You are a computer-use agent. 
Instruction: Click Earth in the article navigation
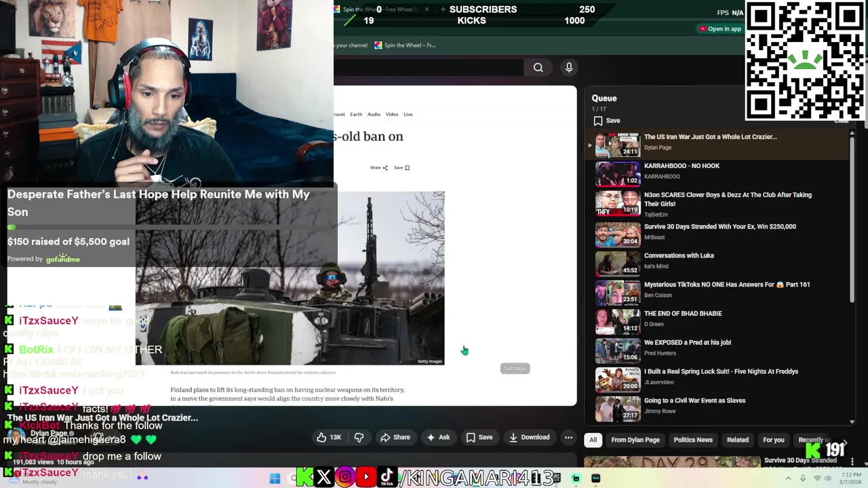pyautogui.click(x=356, y=115)
